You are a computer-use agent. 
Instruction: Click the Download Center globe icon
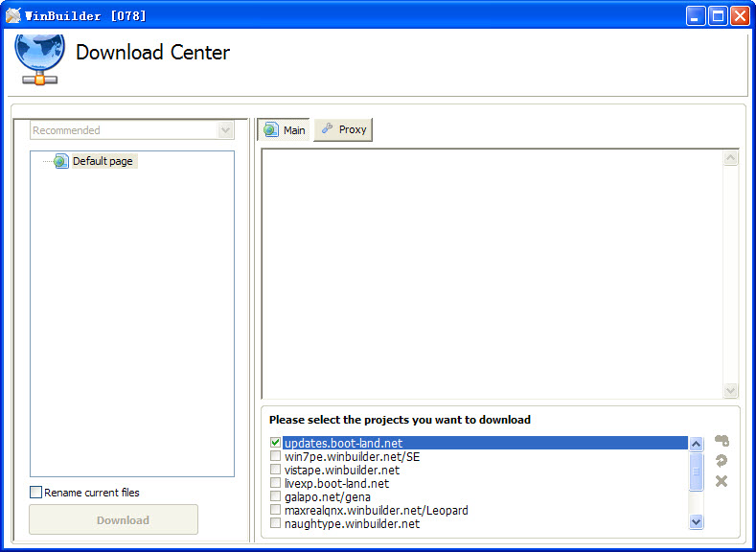point(39,57)
